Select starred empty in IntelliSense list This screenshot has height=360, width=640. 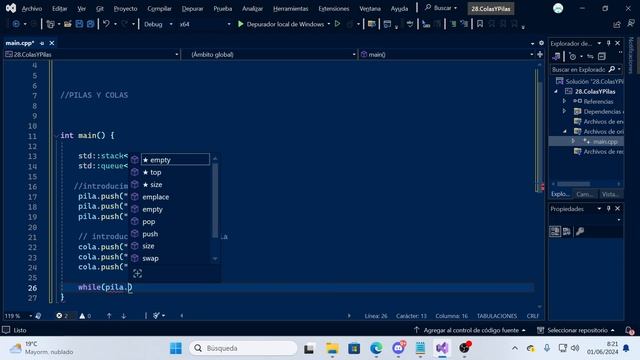(x=175, y=160)
